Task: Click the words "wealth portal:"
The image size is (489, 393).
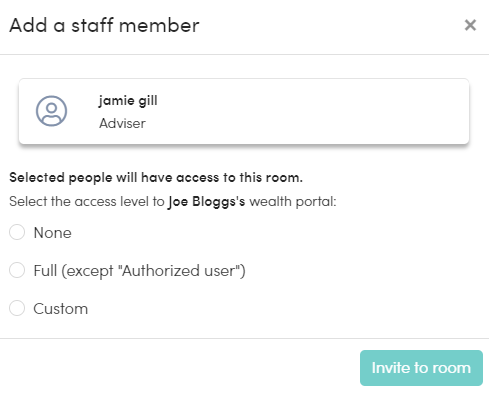Action: 293,202
